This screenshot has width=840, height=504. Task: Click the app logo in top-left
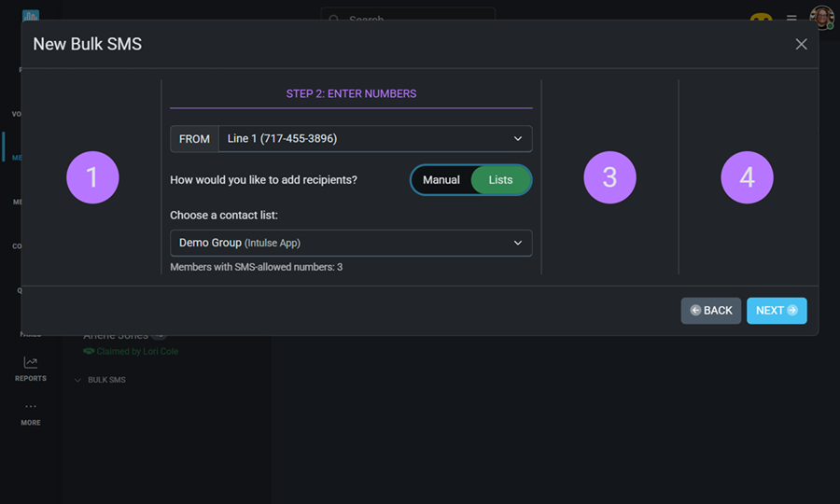pos(31,17)
